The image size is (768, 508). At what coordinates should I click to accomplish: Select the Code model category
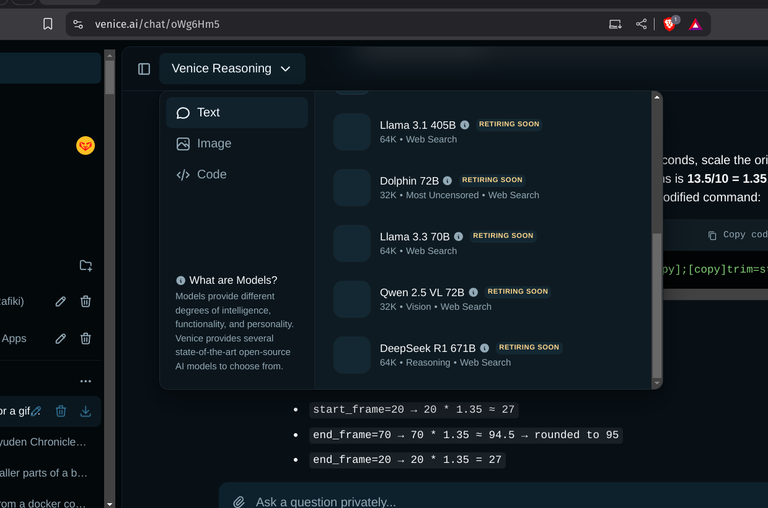[x=237, y=174]
